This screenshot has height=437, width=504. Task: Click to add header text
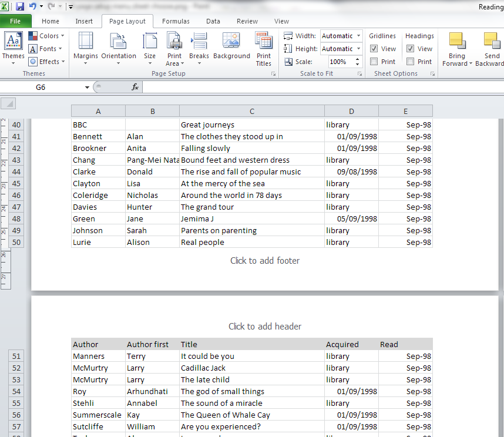pyautogui.click(x=264, y=327)
